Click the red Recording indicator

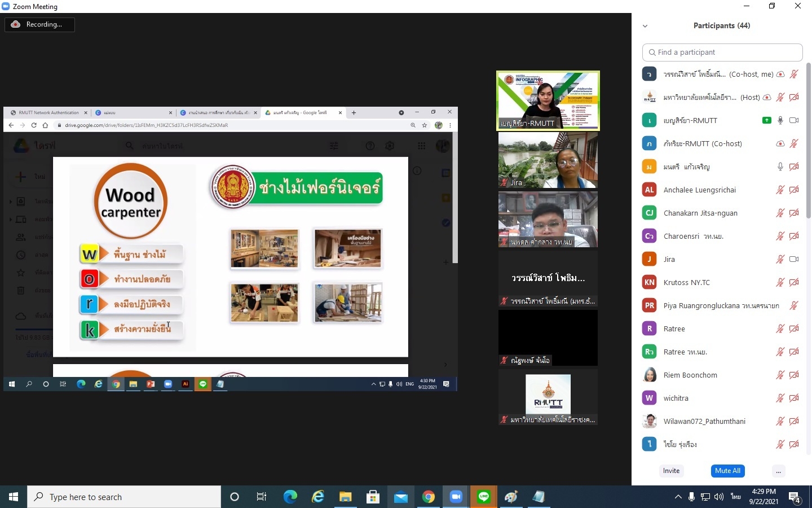click(39, 24)
